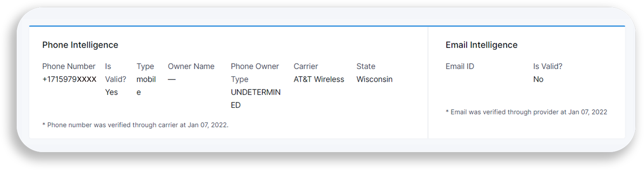
Task: Select the AT&T Wireless carrier value
Action: tap(319, 79)
